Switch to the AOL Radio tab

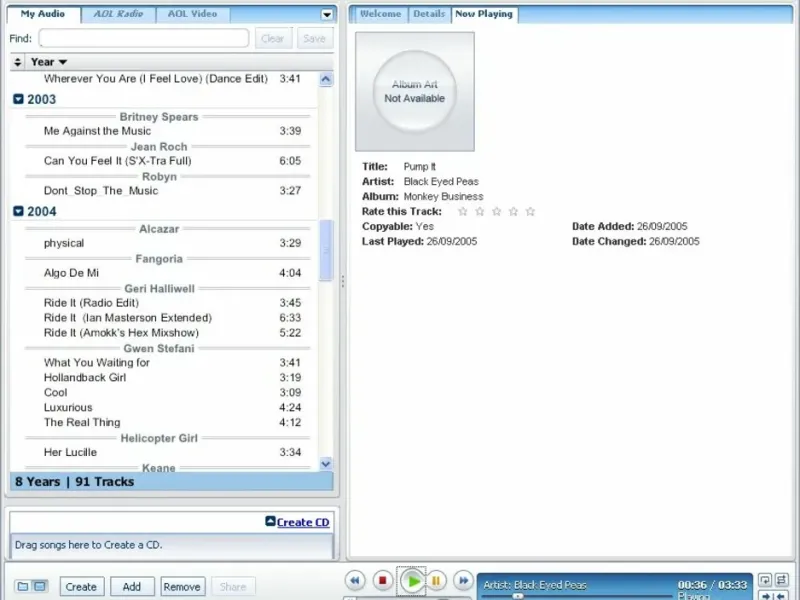[118, 14]
